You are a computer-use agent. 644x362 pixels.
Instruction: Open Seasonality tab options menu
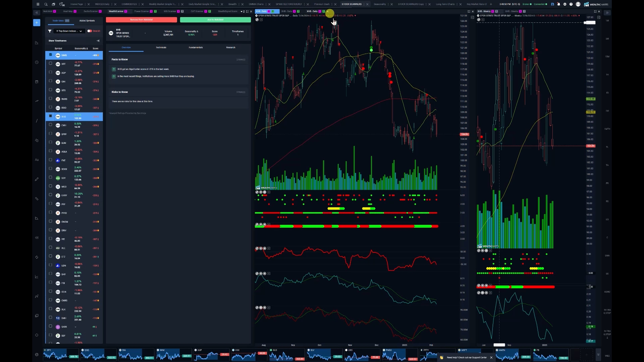click(x=388, y=4)
